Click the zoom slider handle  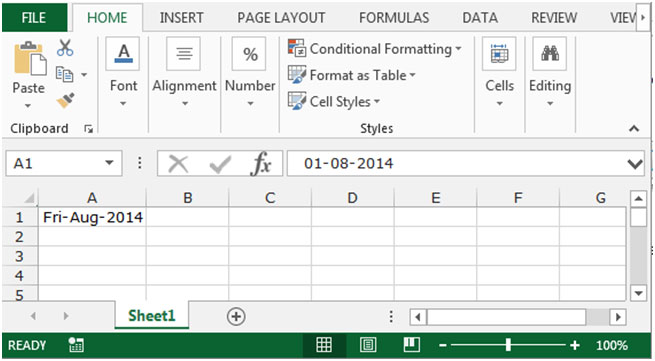pyautogui.click(x=508, y=345)
